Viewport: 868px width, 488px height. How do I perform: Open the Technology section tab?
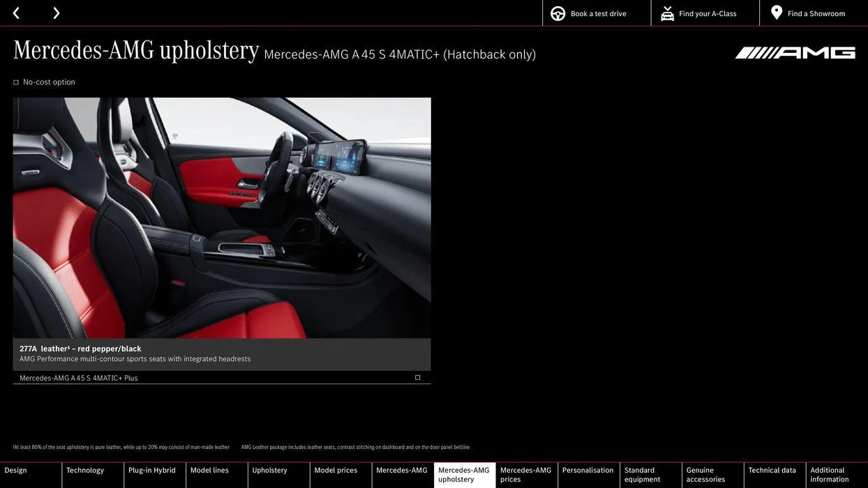85,471
